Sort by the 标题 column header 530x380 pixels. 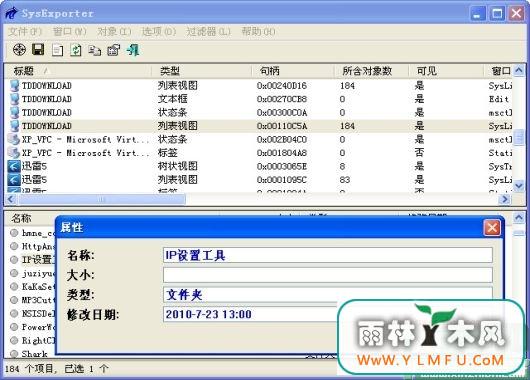[x=78, y=71]
